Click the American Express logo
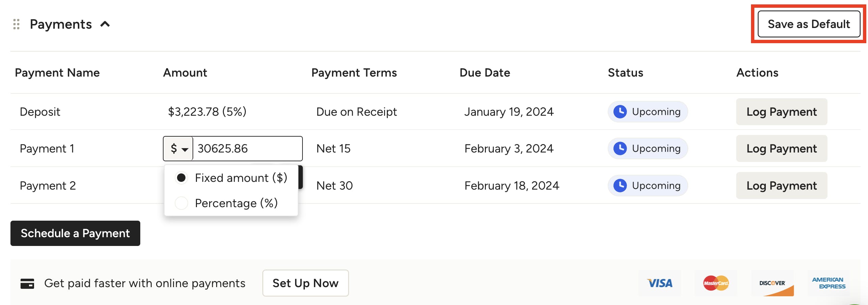The image size is (868, 305). coord(829,283)
